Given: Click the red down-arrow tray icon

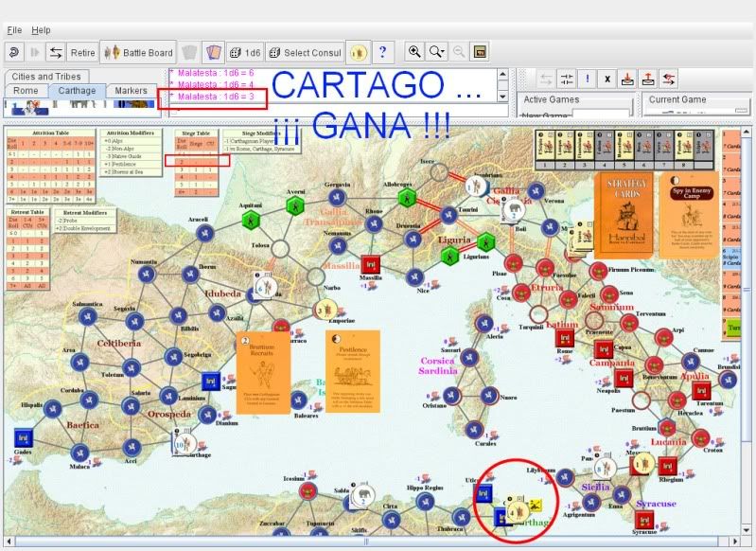Looking at the screenshot, I should tap(627, 80).
